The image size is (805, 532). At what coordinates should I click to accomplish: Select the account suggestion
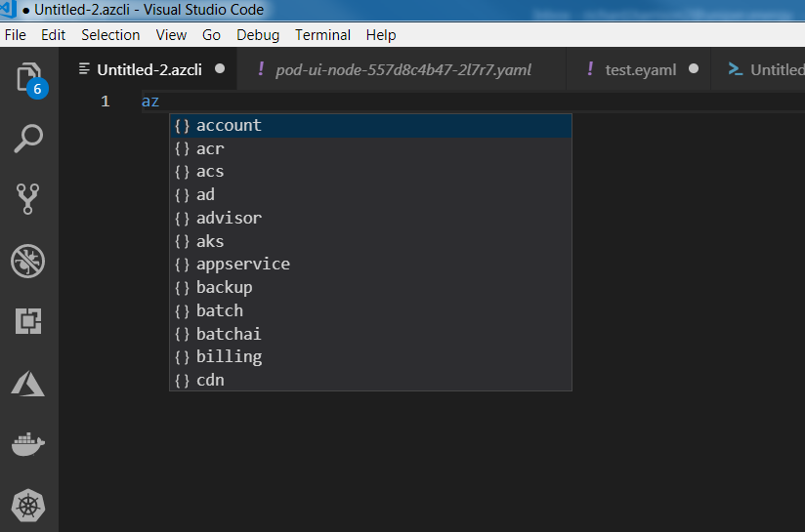tap(370, 126)
